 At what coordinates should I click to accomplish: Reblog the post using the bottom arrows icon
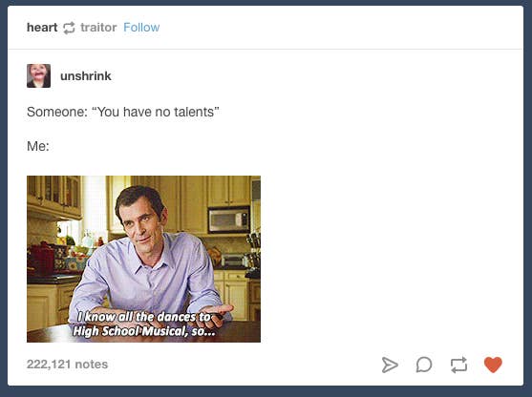pos(458,365)
